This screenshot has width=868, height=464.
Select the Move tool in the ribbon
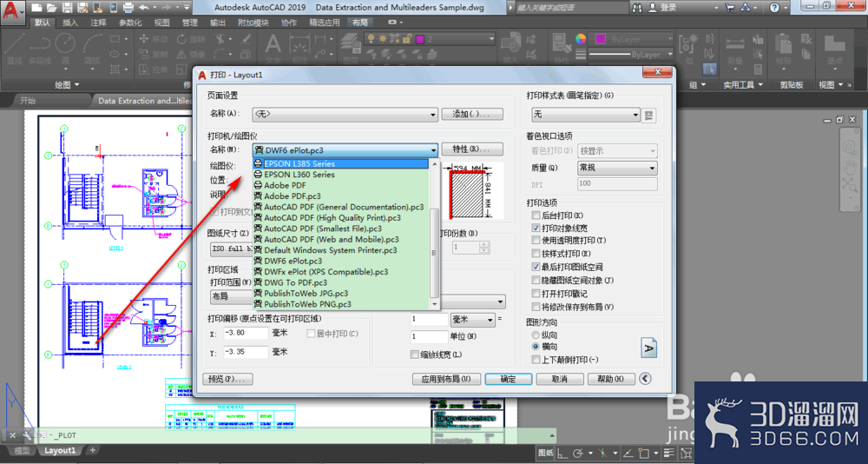[154, 39]
